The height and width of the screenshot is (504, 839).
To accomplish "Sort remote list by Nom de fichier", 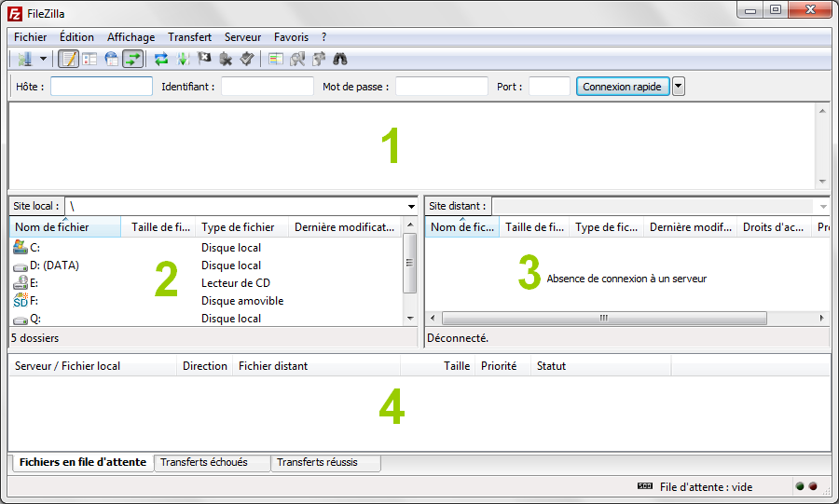I will point(462,227).
